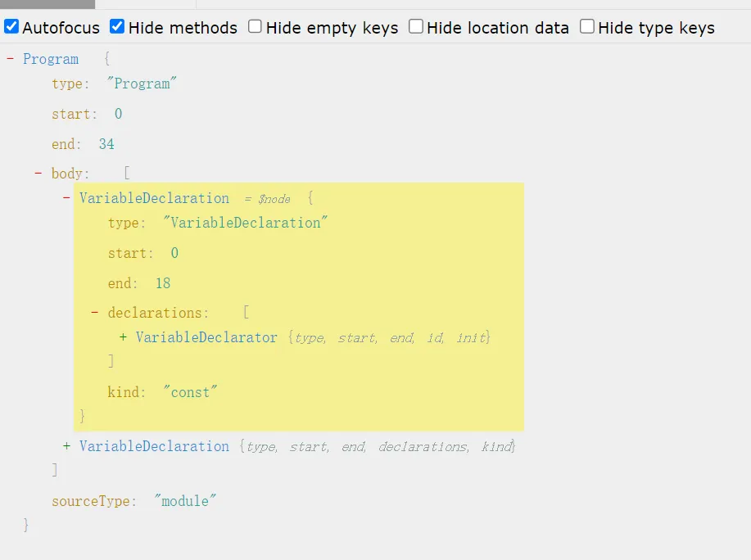This screenshot has height=560, width=751.
Task: Collapse the declarations array
Action: 95,313
